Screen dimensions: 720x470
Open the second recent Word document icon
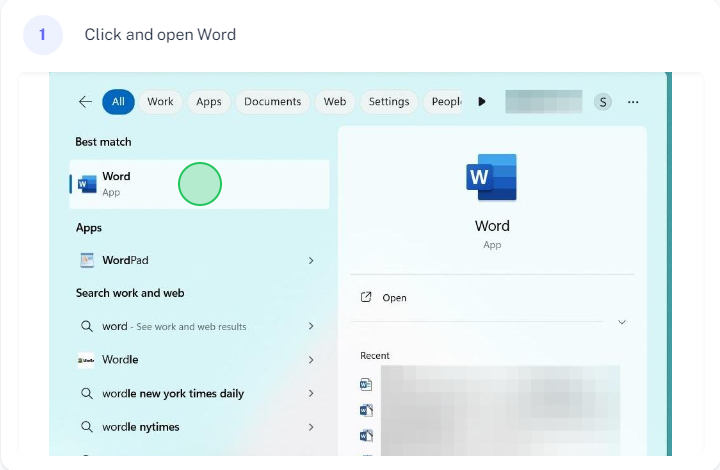[x=366, y=410]
